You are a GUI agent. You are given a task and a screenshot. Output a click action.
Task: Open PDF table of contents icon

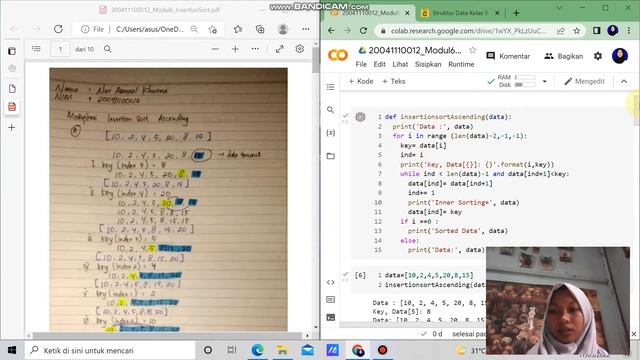click(x=36, y=49)
